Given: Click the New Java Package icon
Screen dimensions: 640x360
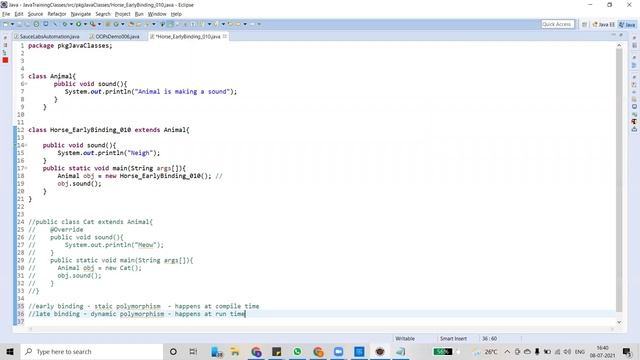Looking at the screenshot, I should click(108, 24).
